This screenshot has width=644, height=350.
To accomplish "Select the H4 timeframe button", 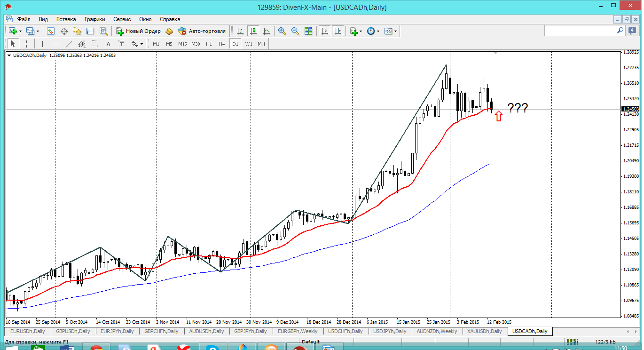I will [222, 44].
